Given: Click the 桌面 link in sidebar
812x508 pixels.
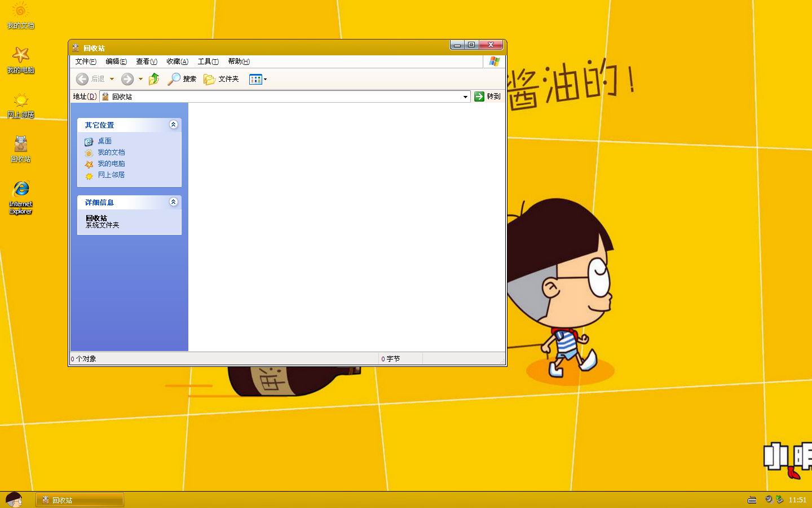Looking at the screenshot, I should pos(104,141).
